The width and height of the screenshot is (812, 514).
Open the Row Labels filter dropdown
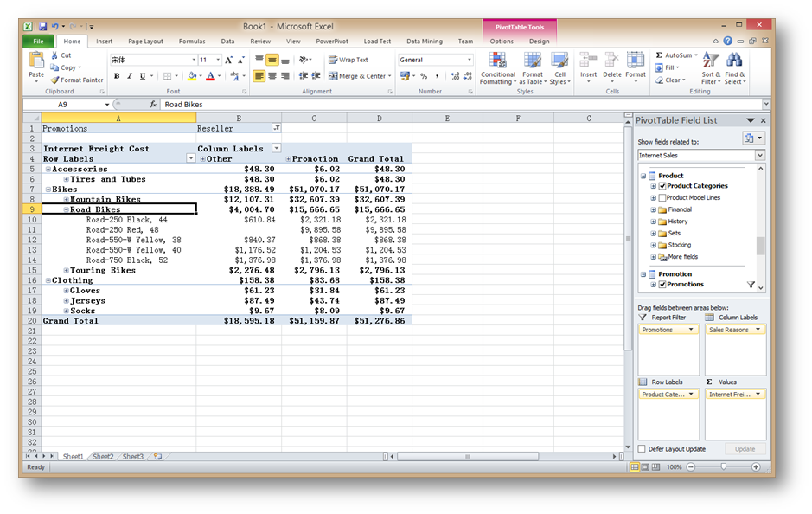[190, 158]
